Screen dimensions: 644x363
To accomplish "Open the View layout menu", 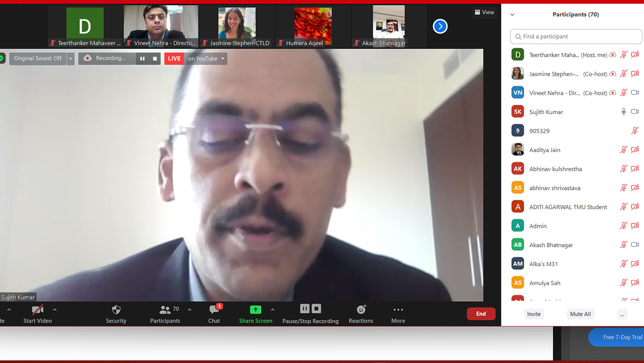I will pyautogui.click(x=484, y=12).
